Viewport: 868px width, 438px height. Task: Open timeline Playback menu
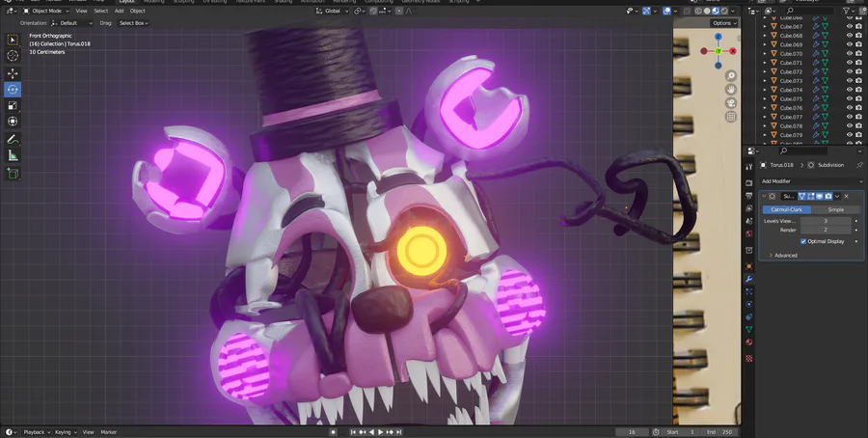pos(37,432)
